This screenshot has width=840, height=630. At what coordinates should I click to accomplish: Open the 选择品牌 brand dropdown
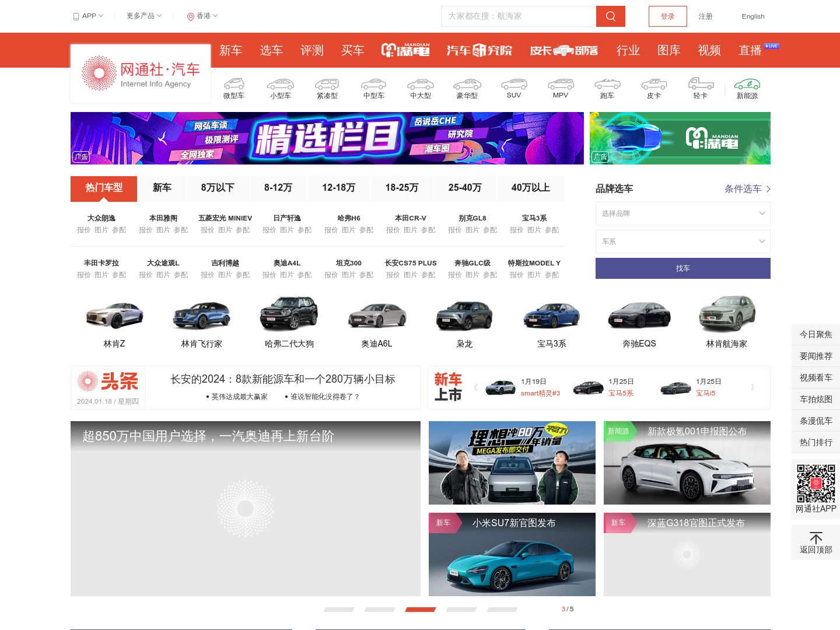[683, 213]
